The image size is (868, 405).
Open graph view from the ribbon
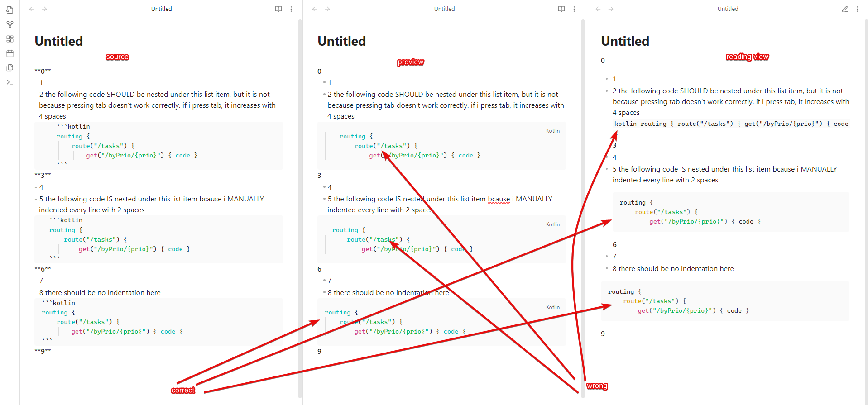(x=10, y=24)
